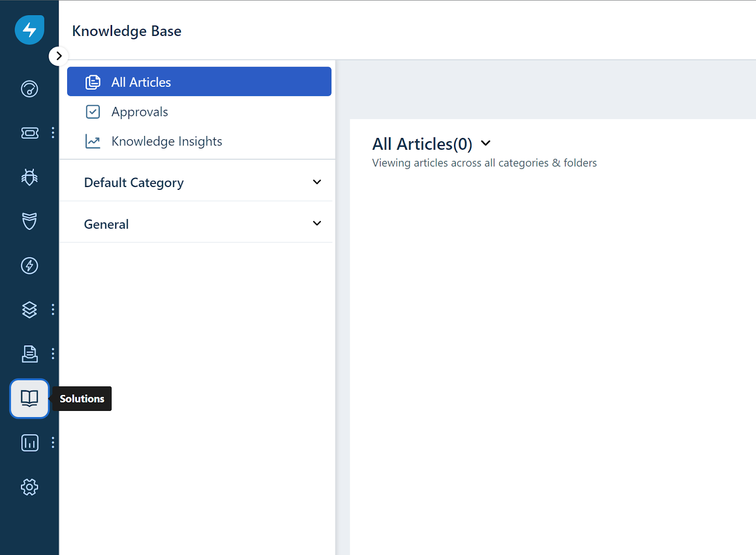The width and height of the screenshot is (756, 555).
Task: Click the three dots beside Tickets icon
Action: coord(53,133)
